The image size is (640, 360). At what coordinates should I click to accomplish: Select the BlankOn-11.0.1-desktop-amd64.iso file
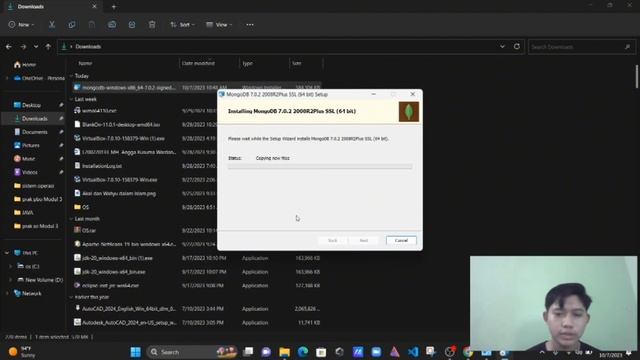click(117, 124)
